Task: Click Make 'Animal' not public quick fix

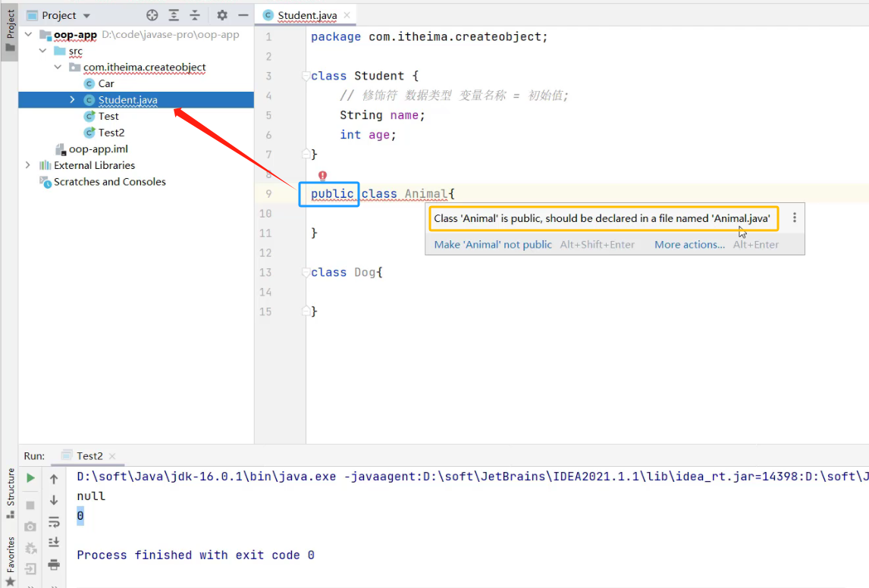Action: (x=493, y=244)
